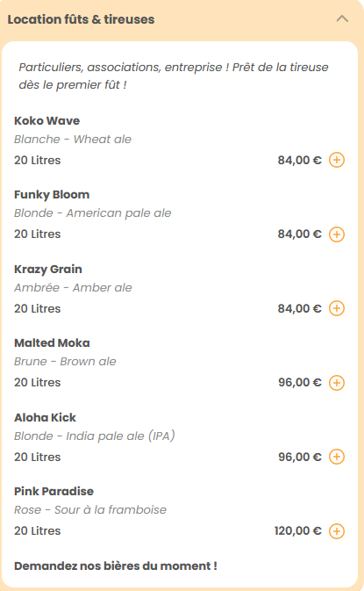Image resolution: width=364 pixels, height=591 pixels.
Task: Add Aloha Kick keg with plus icon
Action: (x=337, y=457)
